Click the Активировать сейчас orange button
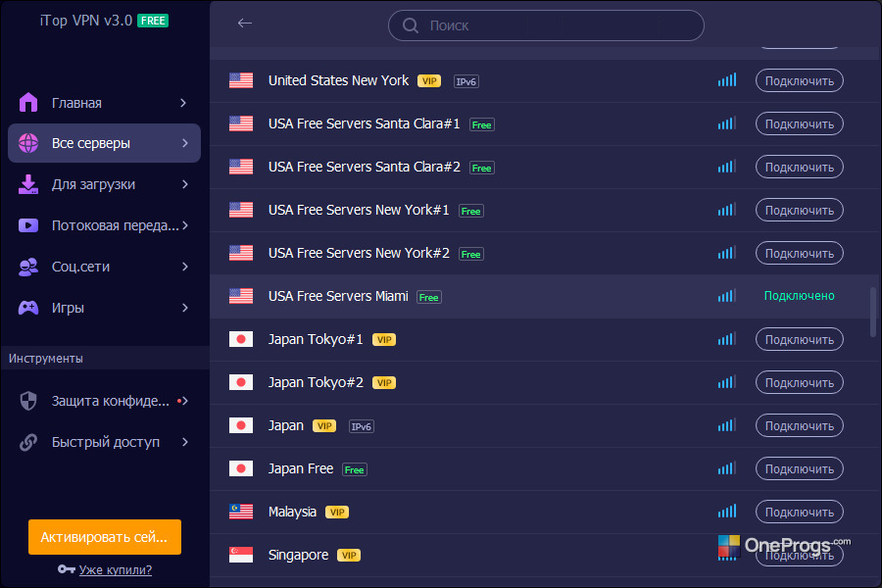 [x=105, y=537]
